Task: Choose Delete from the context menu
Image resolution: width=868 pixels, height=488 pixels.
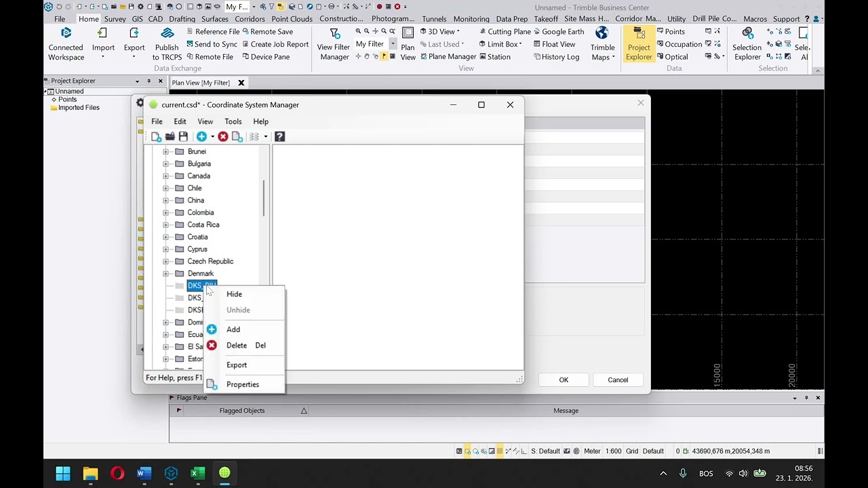Action: [x=237, y=346]
